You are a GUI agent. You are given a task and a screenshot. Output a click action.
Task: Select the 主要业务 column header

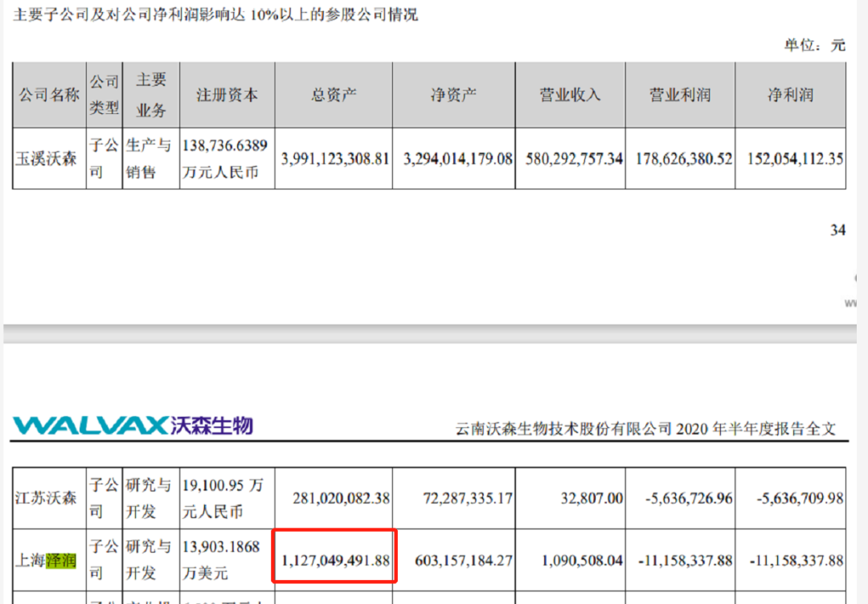click(x=150, y=95)
